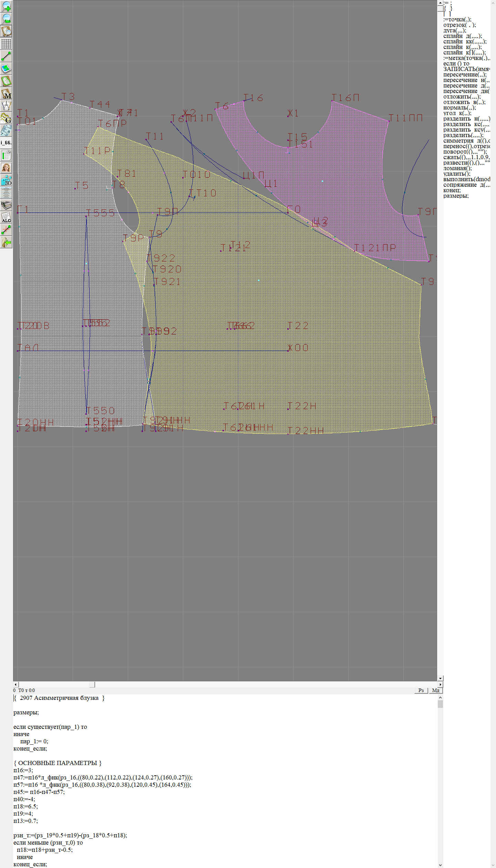Choose 'удалить();' from operator list

457,174
